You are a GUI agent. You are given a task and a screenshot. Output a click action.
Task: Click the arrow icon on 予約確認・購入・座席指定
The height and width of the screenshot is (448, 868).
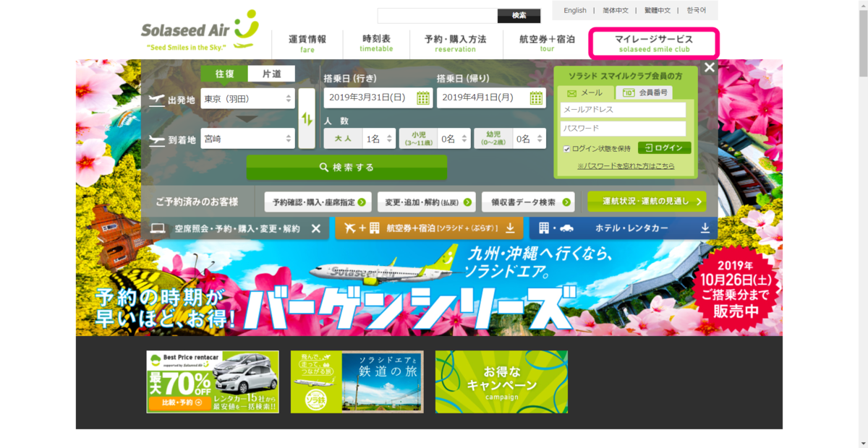click(x=361, y=202)
